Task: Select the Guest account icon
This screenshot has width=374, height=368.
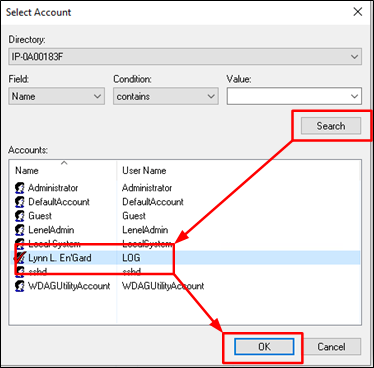Action: [20, 216]
